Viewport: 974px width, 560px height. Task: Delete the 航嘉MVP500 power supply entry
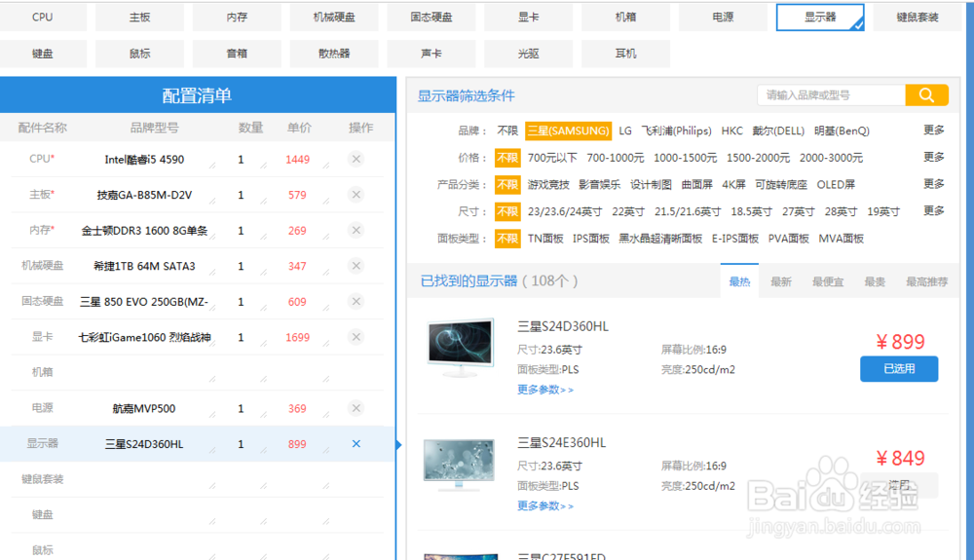[356, 408]
